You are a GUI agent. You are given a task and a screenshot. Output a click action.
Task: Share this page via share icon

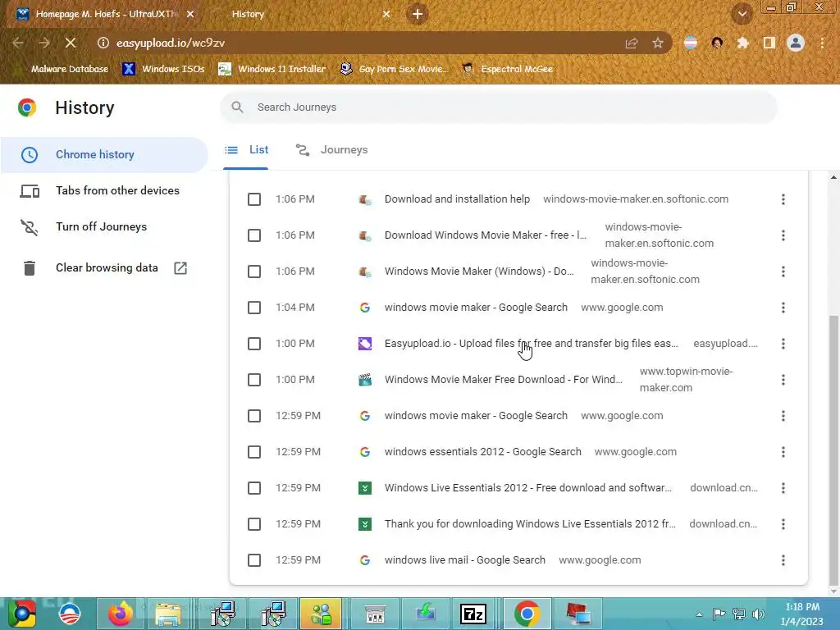pyautogui.click(x=632, y=43)
